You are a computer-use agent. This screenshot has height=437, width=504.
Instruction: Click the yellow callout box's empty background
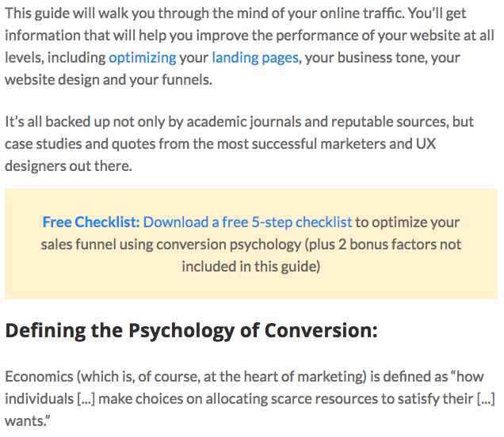tap(250, 286)
